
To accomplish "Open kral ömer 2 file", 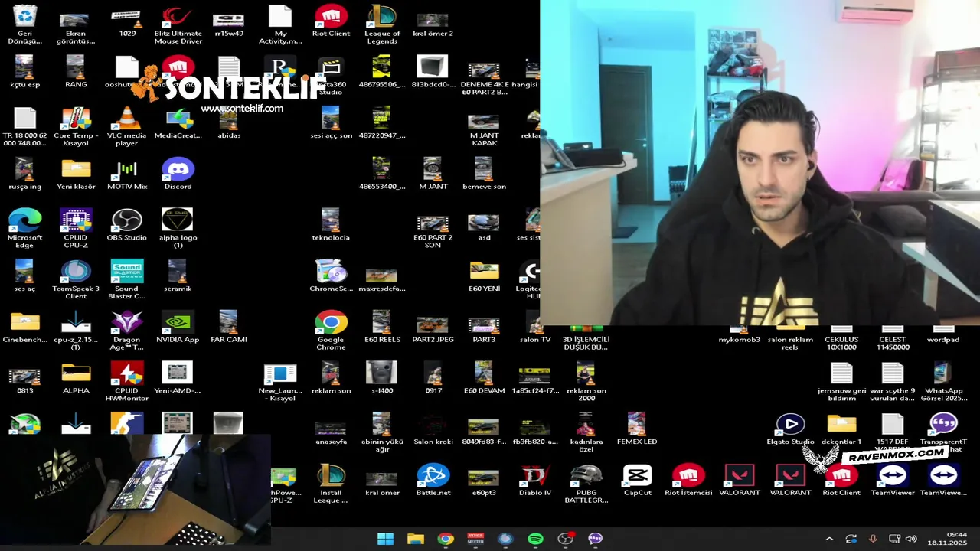I will [x=433, y=21].
